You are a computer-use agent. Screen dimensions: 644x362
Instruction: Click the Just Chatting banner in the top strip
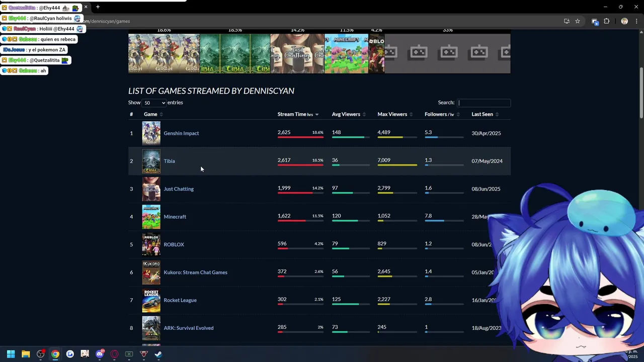(297, 53)
